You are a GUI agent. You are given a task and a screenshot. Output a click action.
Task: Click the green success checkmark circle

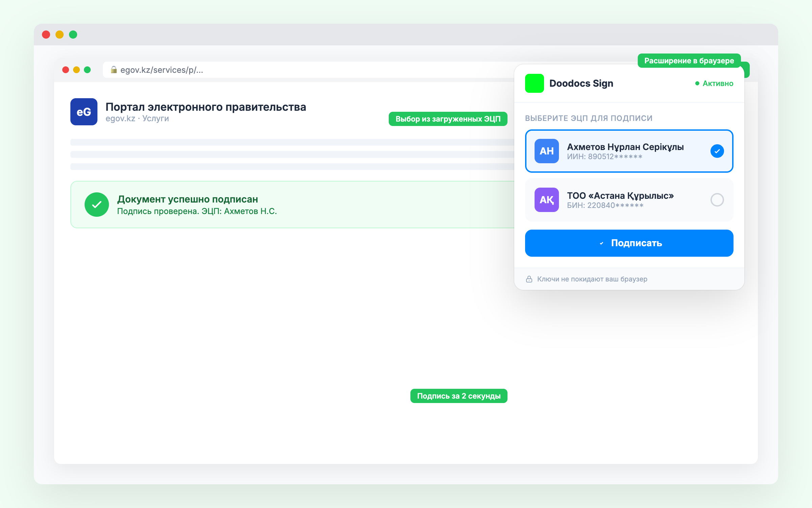(97, 205)
